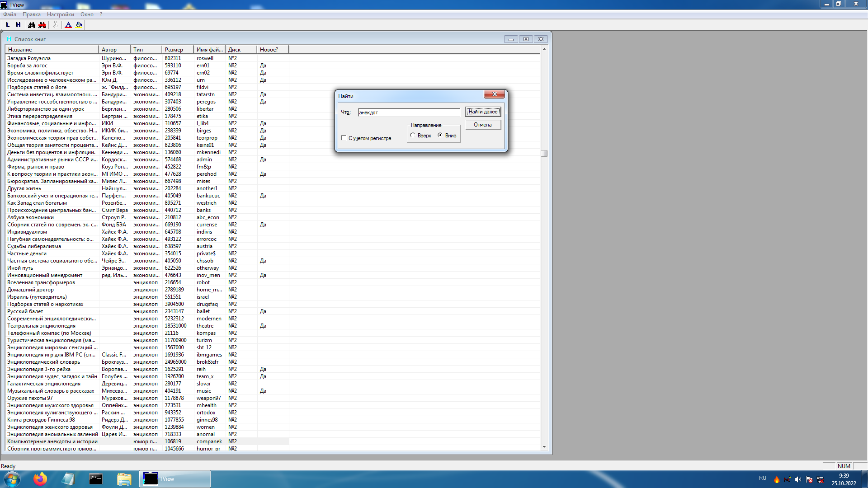This screenshot has height=488, width=868.
Task: Click the Find Next binoculars-arrow icon
Action: coord(42,25)
